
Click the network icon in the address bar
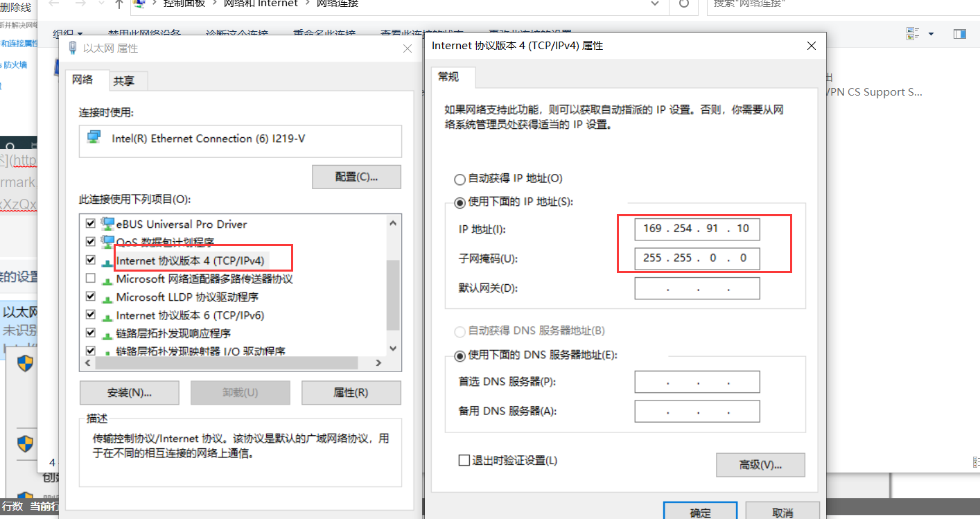(138, 3)
